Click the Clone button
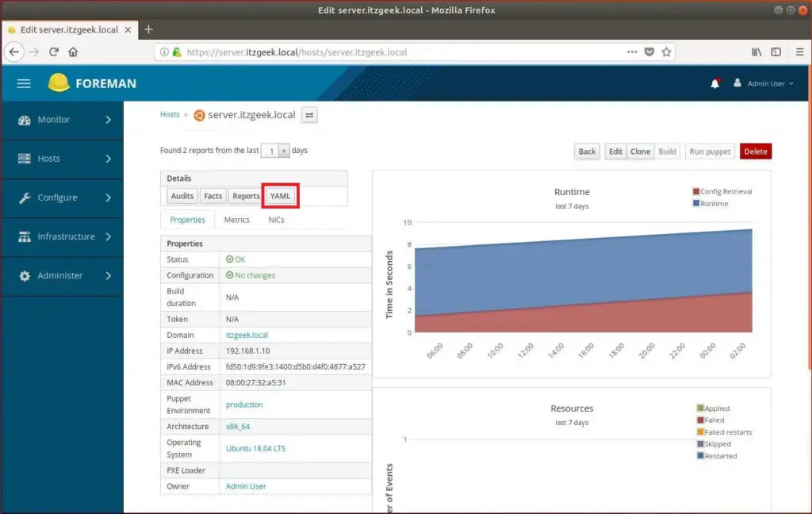The width and height of the screenshot is (812, 514). [x=641, y=152]
